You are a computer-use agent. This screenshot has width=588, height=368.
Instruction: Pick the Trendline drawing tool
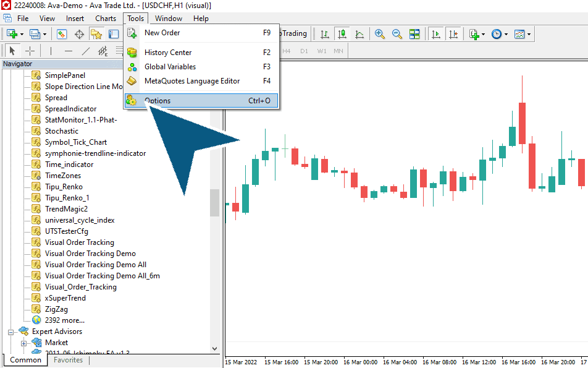pos(86,51)
